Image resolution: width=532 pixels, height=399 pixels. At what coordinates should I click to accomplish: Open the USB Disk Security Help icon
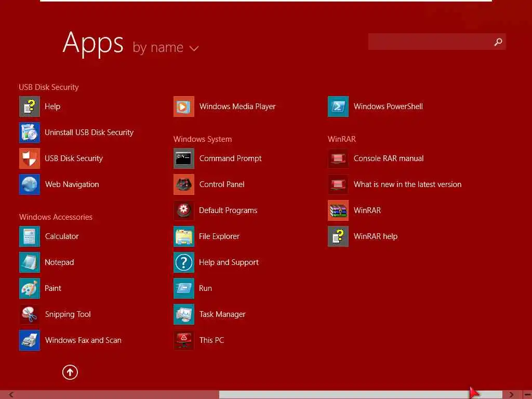(30, 107)
